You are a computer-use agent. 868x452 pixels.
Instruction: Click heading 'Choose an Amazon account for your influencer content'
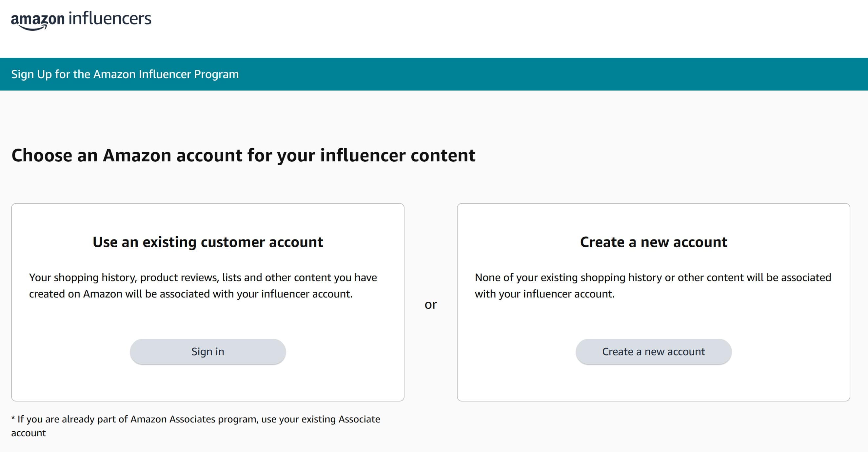[243, 156]
